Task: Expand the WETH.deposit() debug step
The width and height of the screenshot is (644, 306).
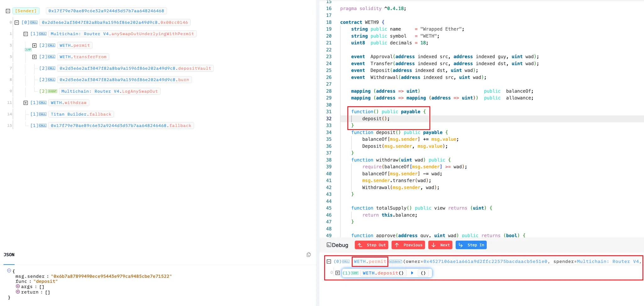Action: [337, 273]
